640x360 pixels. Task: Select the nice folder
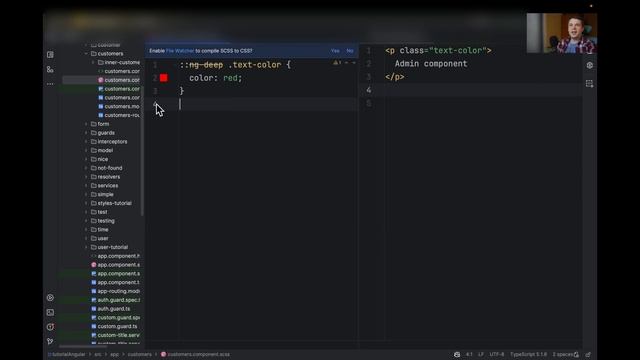pos(103,159)
